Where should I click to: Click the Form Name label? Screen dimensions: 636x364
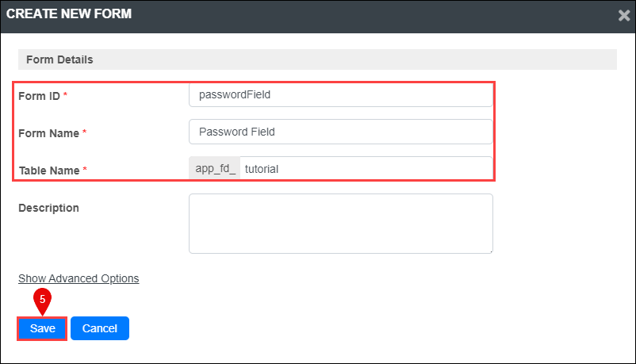tap(48, 133)
